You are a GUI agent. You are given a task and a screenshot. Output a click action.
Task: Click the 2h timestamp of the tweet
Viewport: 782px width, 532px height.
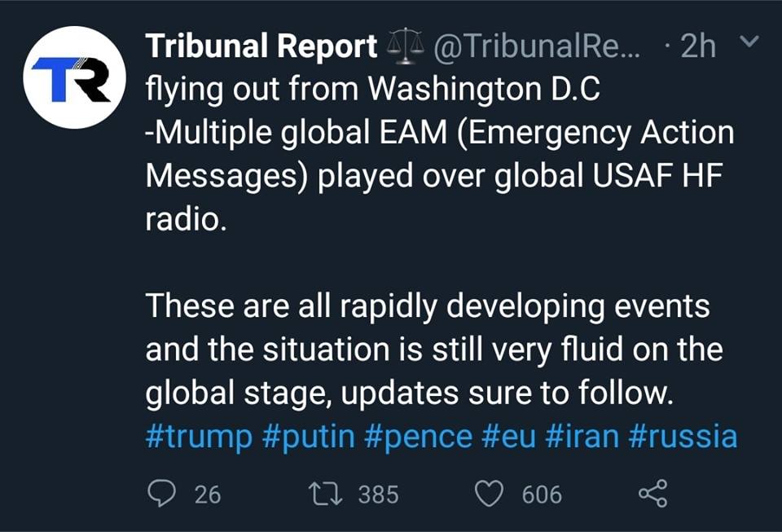click(697, 47)
